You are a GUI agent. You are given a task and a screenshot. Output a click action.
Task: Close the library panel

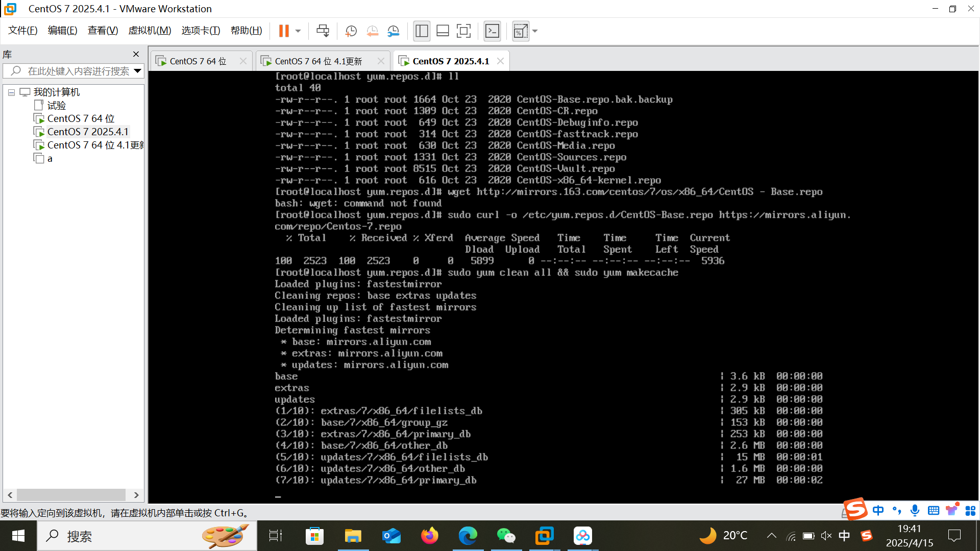(x=136, y=54)
